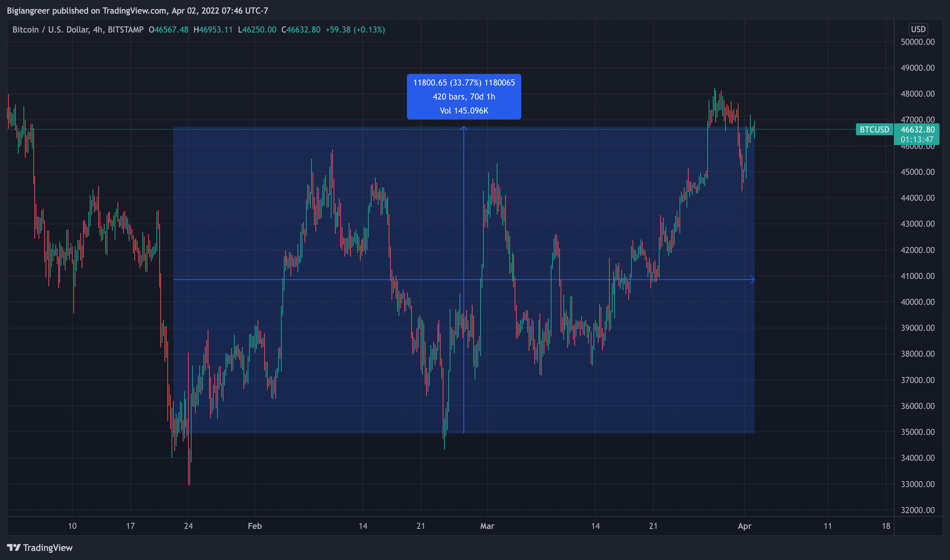Click the high value H46953.11 in legend
Viewport: 950px width, 560px height.
pos(213,29)
